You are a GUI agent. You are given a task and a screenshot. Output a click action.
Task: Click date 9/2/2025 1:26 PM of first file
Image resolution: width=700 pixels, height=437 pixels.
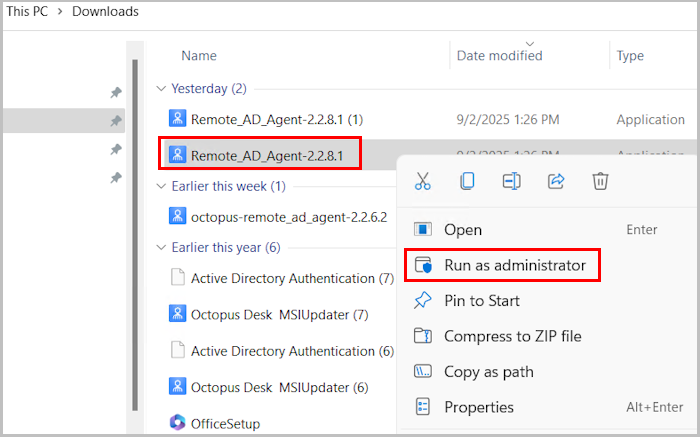508,119
